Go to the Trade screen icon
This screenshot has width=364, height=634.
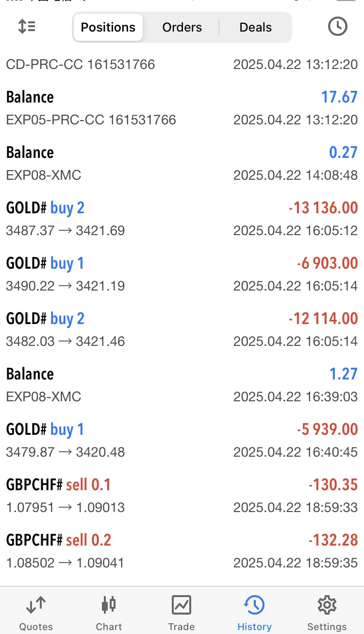tap(182, 605)
